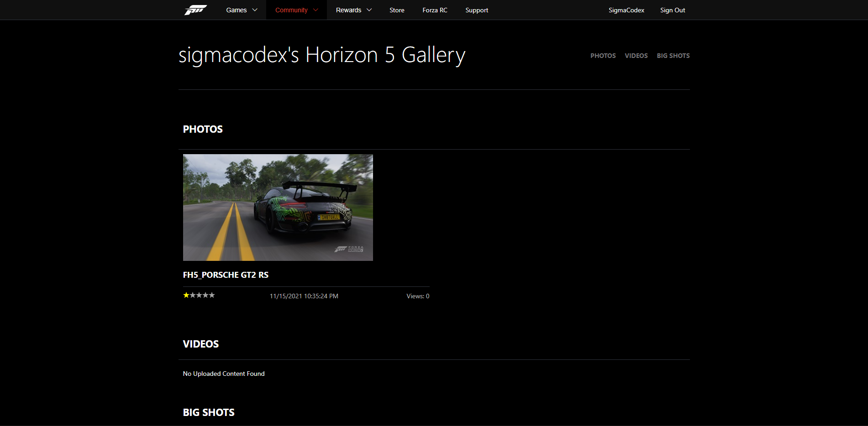Rate the photo three stars
Image resolution: width=868 pixels, height=426 pixels.
[199, 295]
